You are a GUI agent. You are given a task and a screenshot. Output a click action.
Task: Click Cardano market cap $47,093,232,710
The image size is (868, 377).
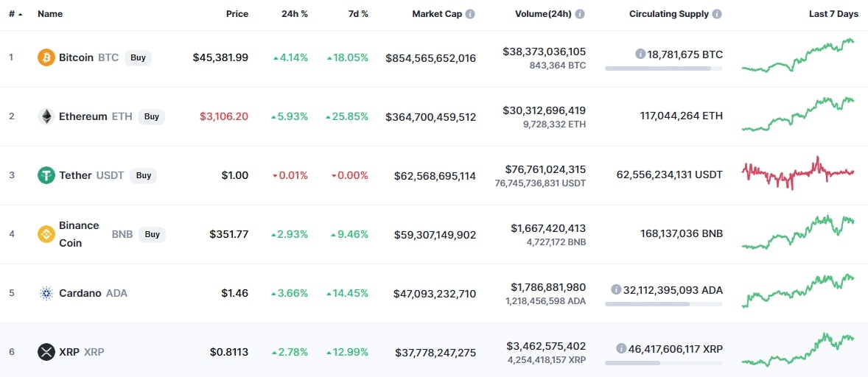[x=435, y=294]
